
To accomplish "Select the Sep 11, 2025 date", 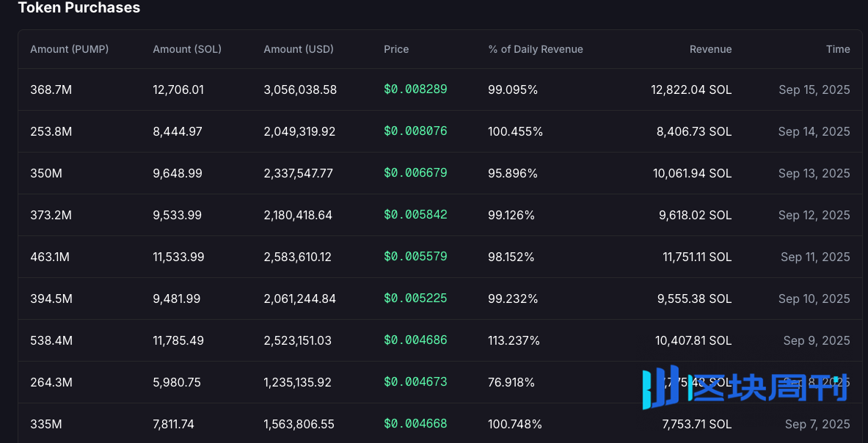I will 815,257.
